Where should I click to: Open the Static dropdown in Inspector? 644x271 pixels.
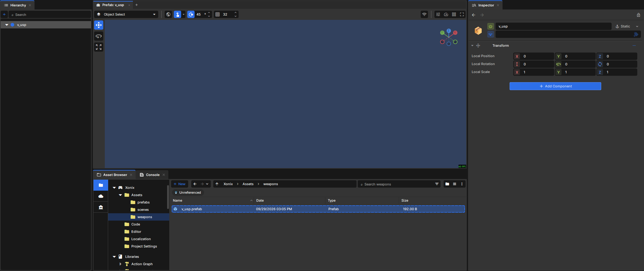627,26
